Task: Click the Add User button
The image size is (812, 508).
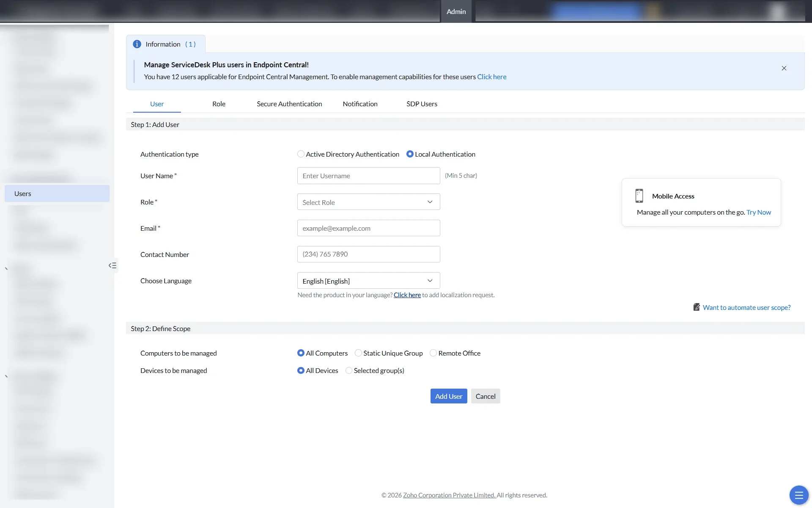Action: [x=449, y=396]
